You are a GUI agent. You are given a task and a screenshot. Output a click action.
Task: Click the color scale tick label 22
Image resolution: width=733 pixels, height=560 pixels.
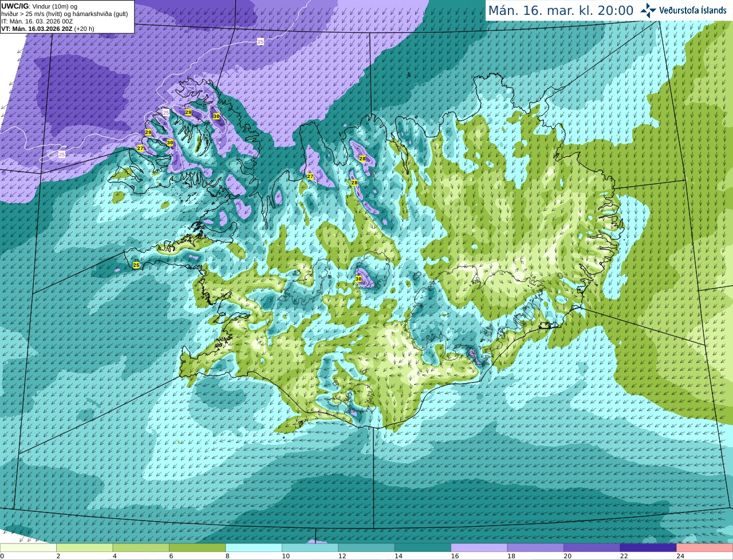(624, 556)
